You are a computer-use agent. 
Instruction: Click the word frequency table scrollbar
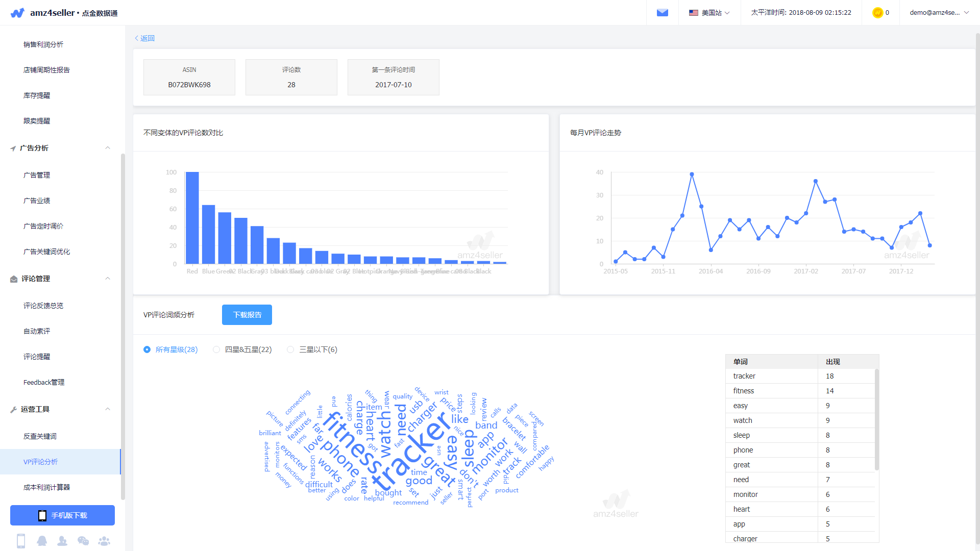pos(876,419)
